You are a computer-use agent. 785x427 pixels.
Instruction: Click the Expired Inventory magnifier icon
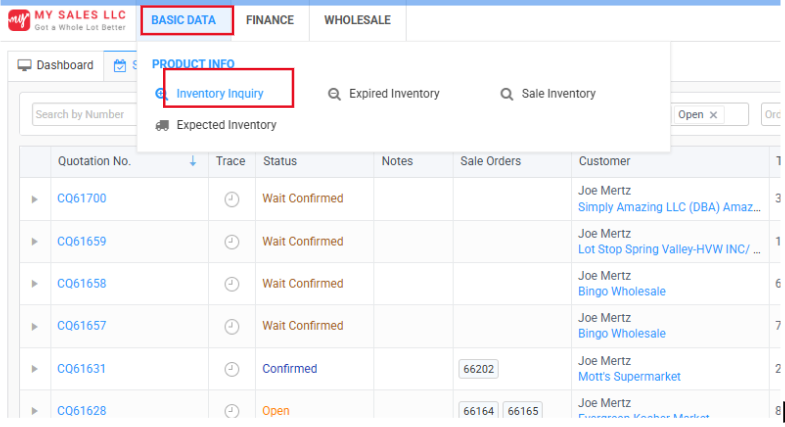click(334, 94)
